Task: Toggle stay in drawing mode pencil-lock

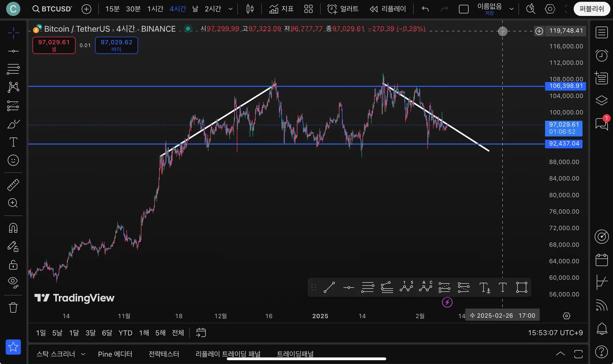Action: 13,247
